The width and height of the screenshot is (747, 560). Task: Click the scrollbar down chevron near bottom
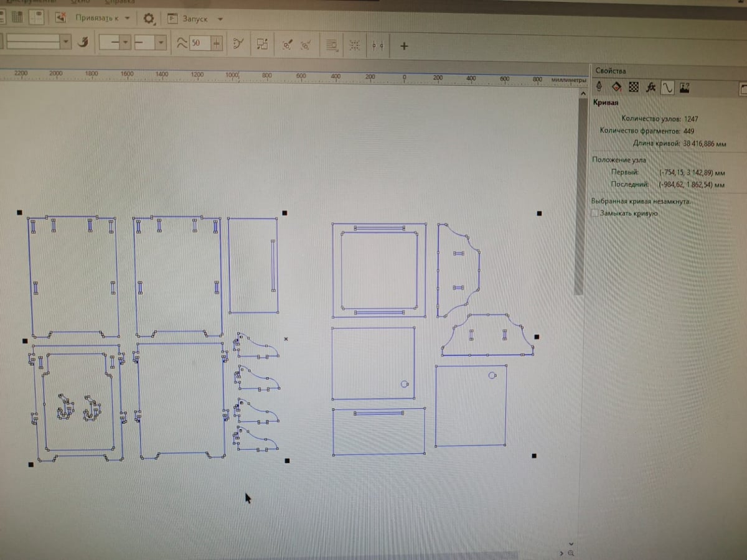tap(571, 543)
